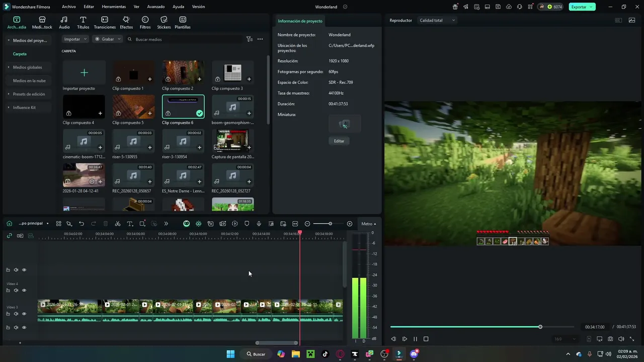Screen dimensions: 644x362
Task: Select Medios en la nube
Action: [x=29, y=81]
